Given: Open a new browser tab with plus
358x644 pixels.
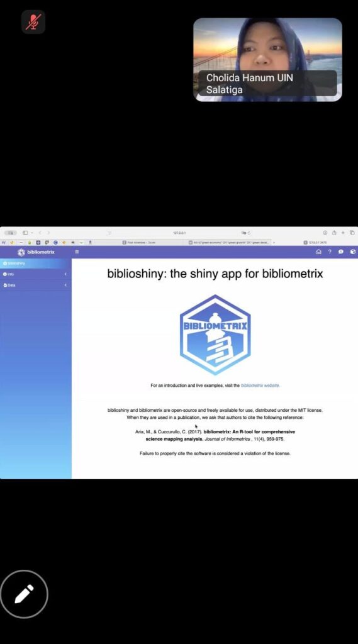Looking at the screenshot, I should click(343, 233).
